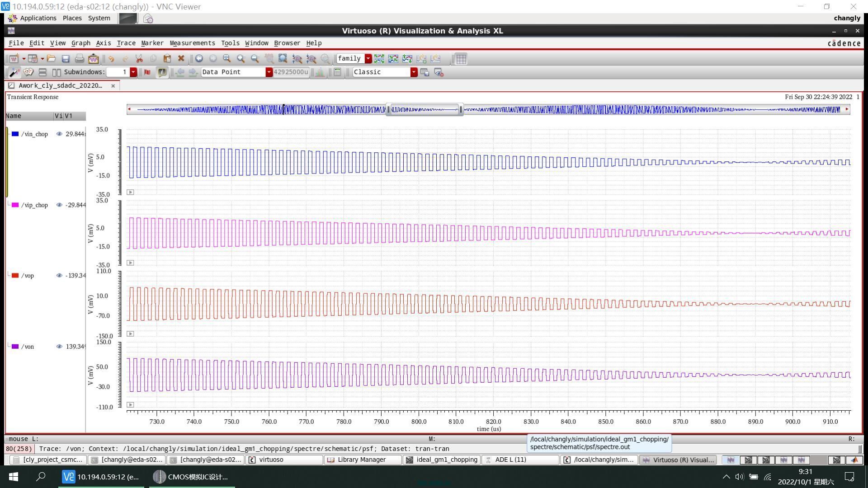Expand the subwindow layout icon arrow
This screenshot has width=868, height=488.
[x=42, y=59]
